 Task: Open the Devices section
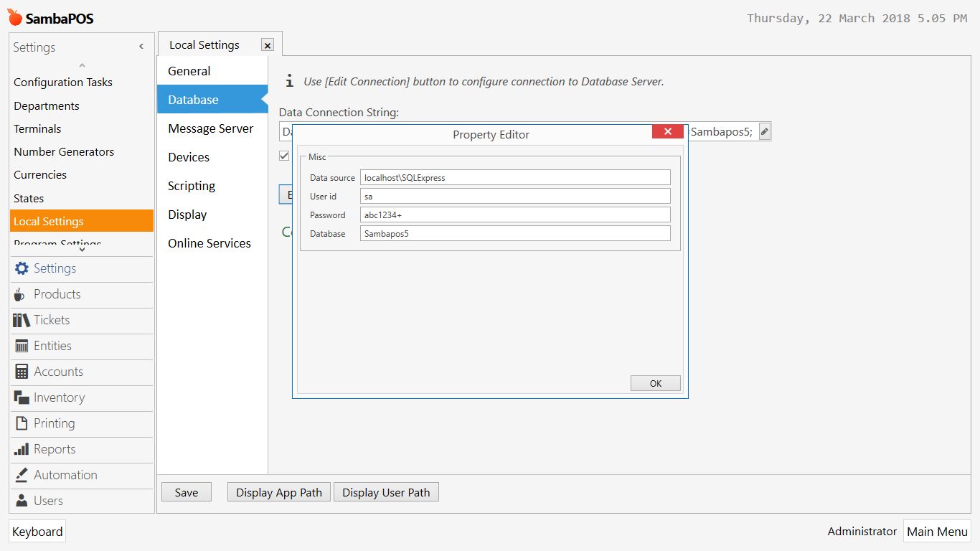pyautogui.click(x=212, y=157)
